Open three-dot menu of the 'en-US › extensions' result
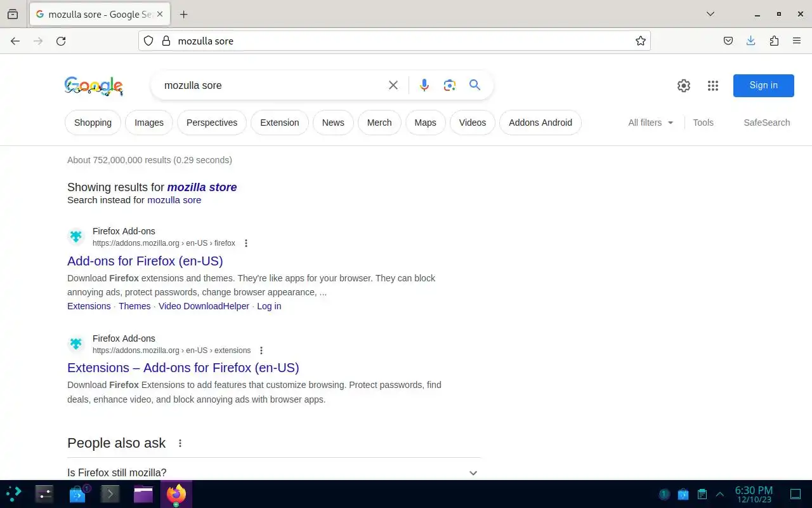 pos(261,351)
